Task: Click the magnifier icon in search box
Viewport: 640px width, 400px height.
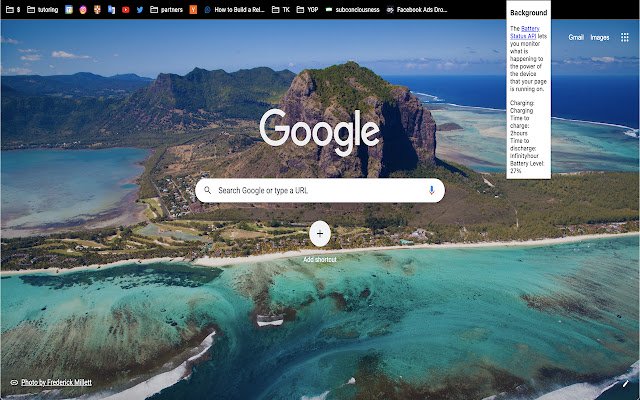Action: (207, 190)
